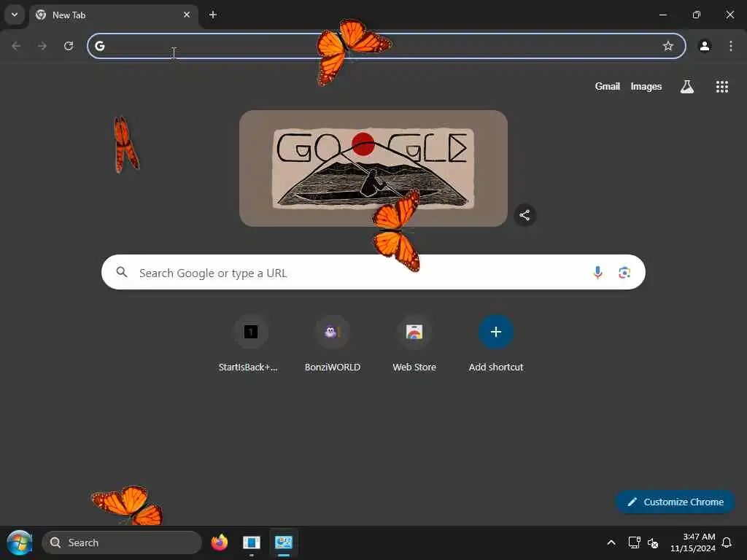The image size is (747, 560).
Task: Launch Firefox from the taskbar
Action: click(x=219, y=542)
